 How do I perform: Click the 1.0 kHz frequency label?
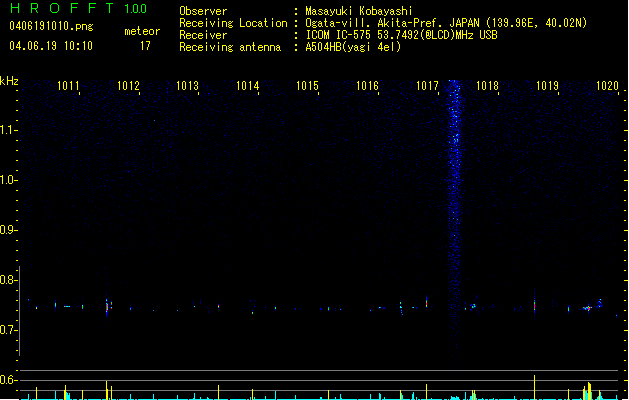[8, 180]
